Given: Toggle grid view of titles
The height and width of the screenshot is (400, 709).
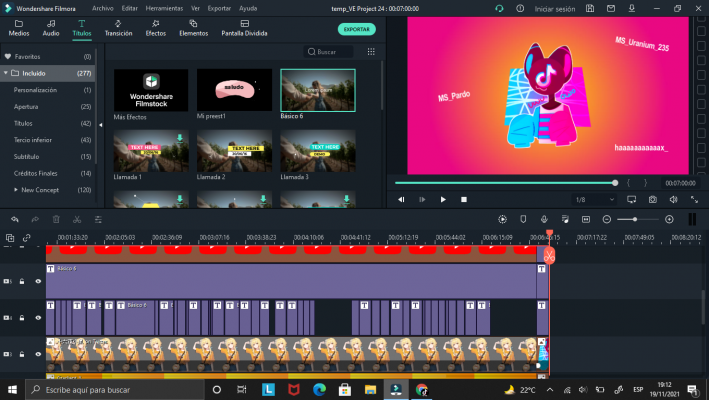Looking at the screenshot, I should [371, 52].
